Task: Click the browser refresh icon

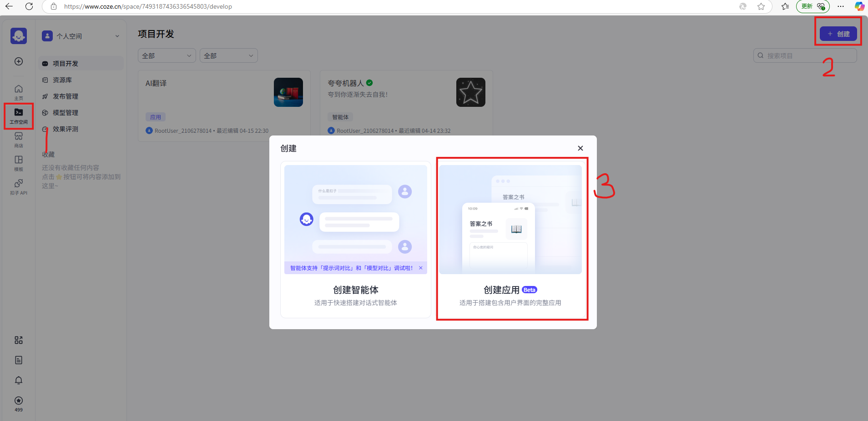Action: coord(29,6)
